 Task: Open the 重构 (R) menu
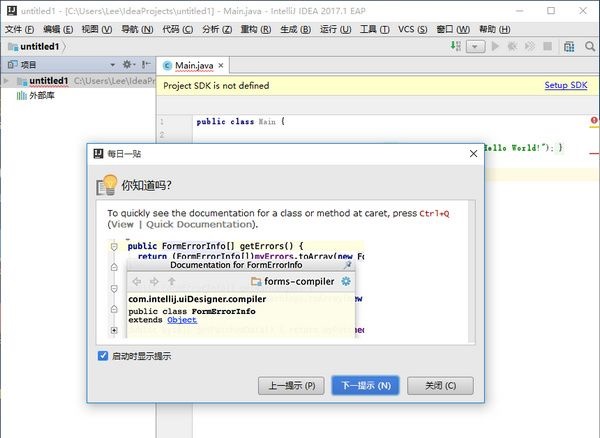(x=256, y=29)
